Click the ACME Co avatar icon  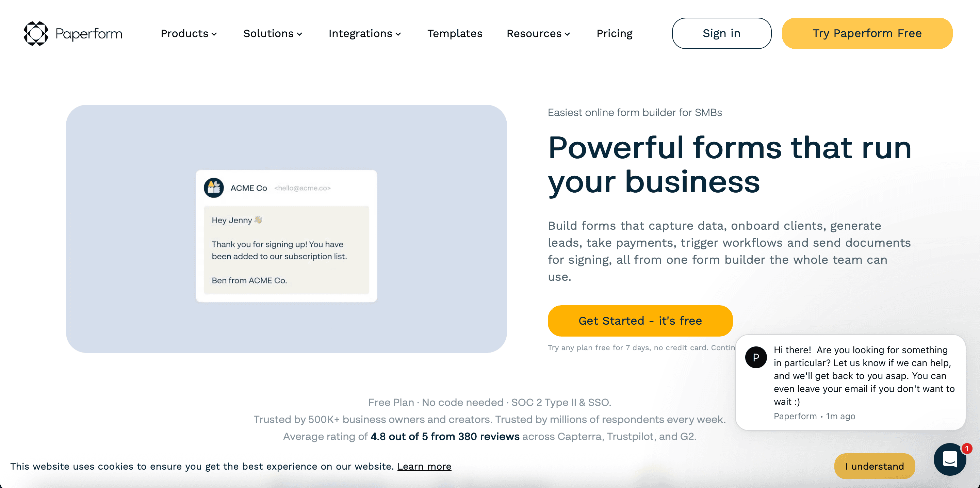[214, 188]
